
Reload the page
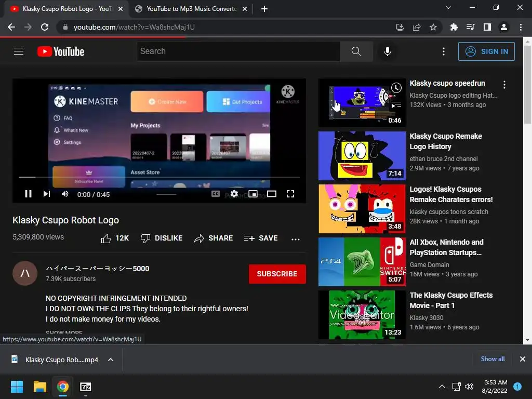tap(45, 27)
